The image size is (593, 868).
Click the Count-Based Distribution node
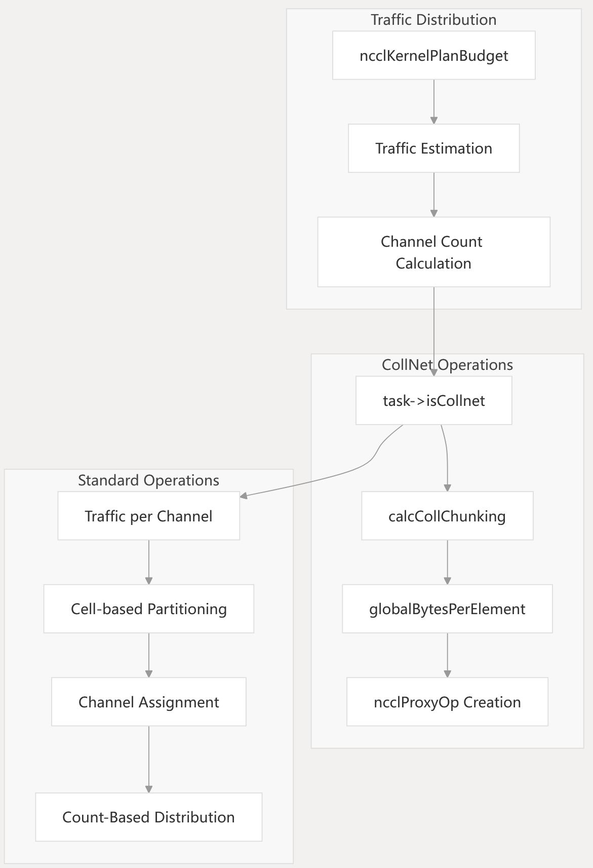coord(148,817)
